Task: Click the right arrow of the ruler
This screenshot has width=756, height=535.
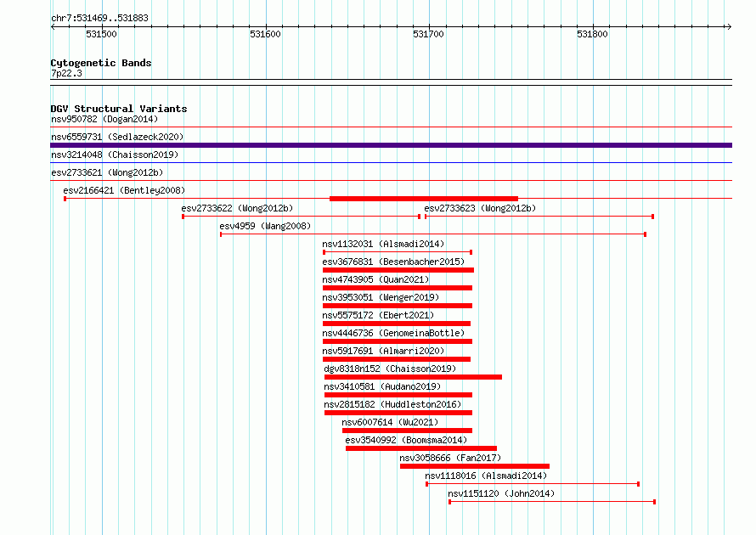Action: tap(729, 26)
